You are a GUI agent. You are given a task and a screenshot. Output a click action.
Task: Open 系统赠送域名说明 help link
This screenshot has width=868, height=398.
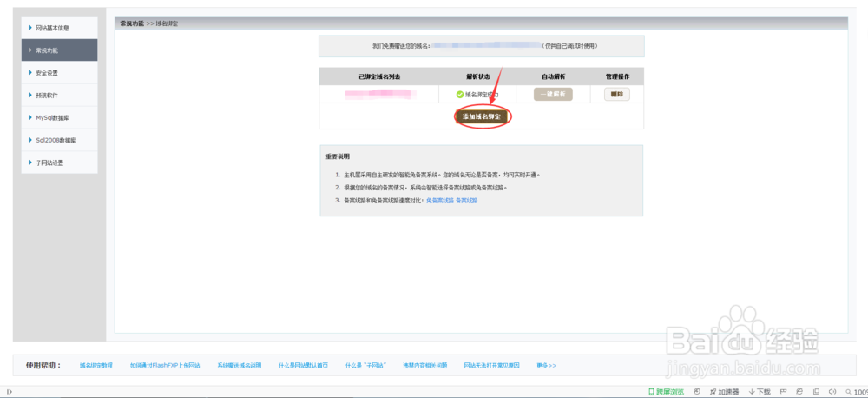pos(240,366)
